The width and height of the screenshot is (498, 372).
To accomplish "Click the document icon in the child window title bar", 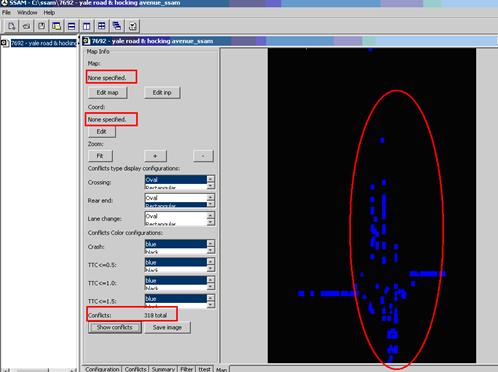I will coord(87,41).
